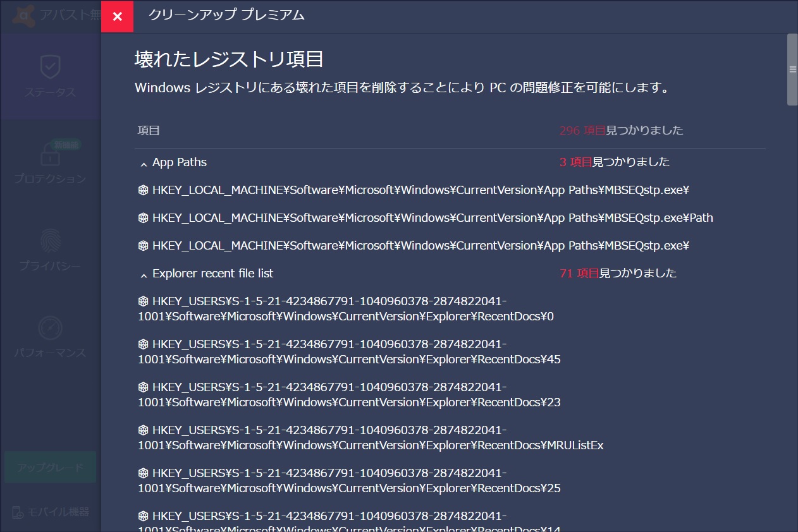798x532 pixels.
Task: Select the RecentDocs¥MRUListEx registry entry text
Action: 371,437
